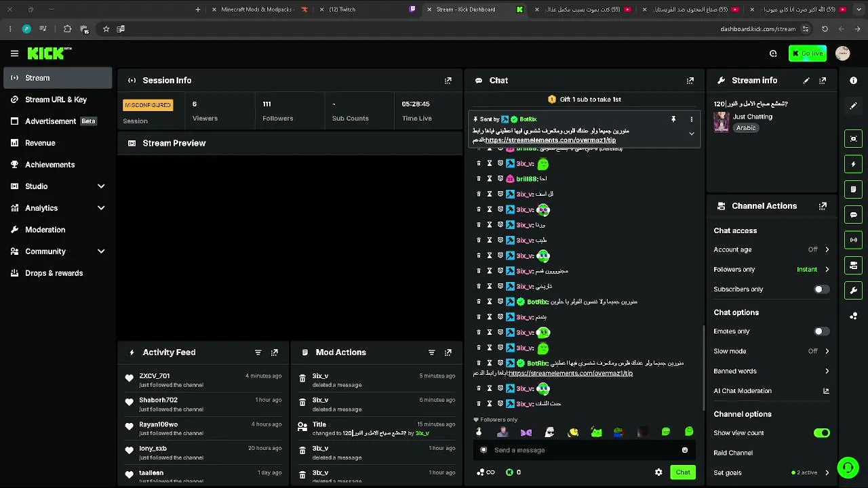Viewport: 868px width, 488px height.
Task: Click Raid Channel
Action: click(733, 453)
